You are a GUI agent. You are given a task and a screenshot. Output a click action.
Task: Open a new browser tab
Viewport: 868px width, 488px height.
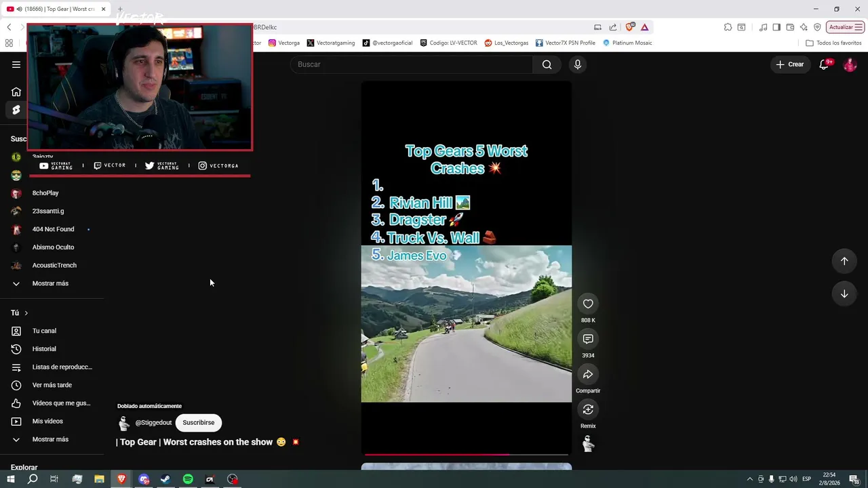[x=120, y=9]
